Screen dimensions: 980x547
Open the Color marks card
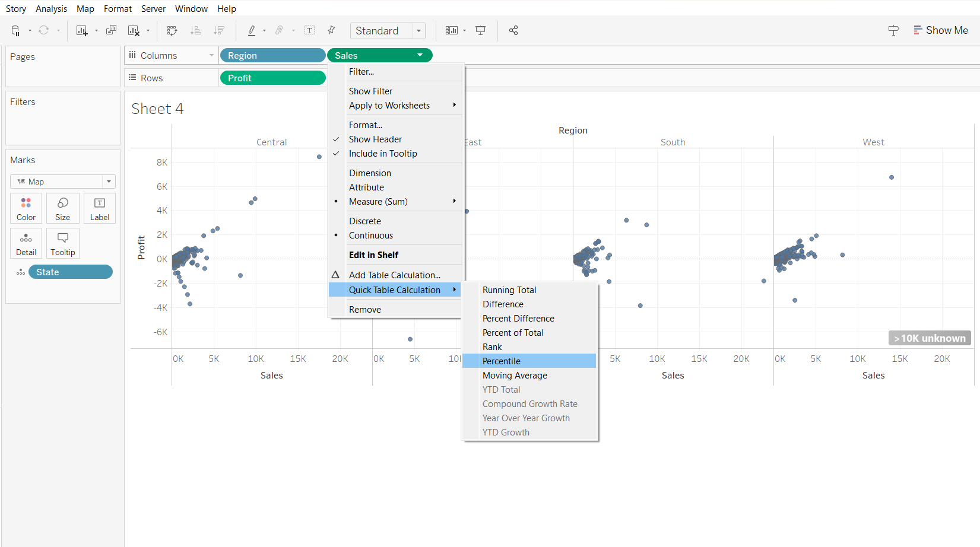(26, 209)
